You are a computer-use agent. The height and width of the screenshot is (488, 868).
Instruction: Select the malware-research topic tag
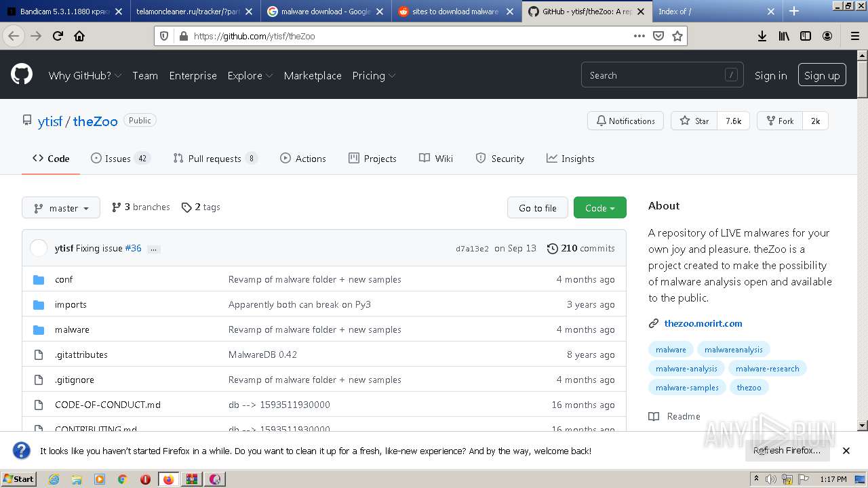click(767, 369)
